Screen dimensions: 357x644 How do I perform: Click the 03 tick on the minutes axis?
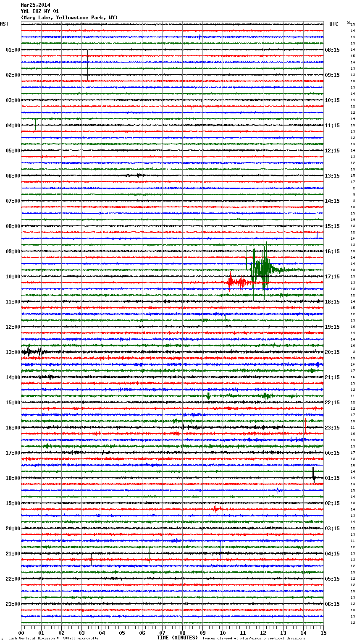point(81,633)
